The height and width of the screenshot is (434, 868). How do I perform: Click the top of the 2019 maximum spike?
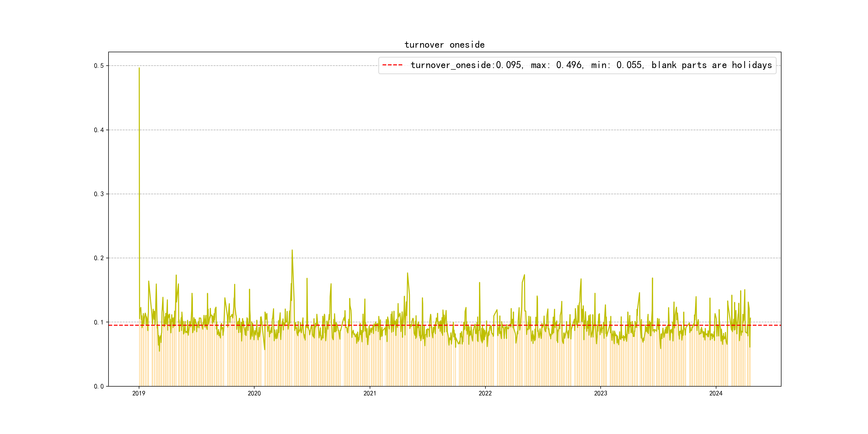click(139, 68)
